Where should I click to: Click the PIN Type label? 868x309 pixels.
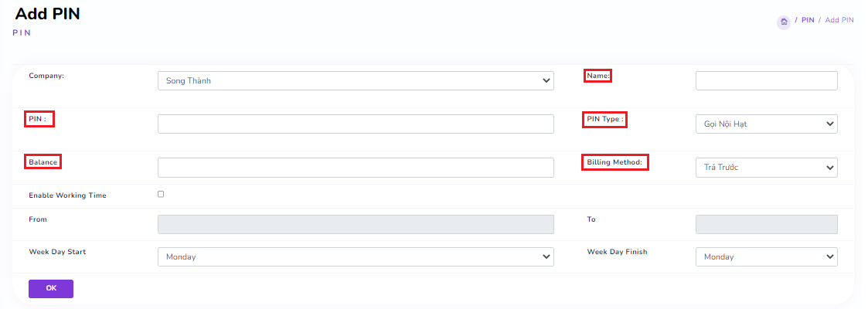(x=605, y=119)
